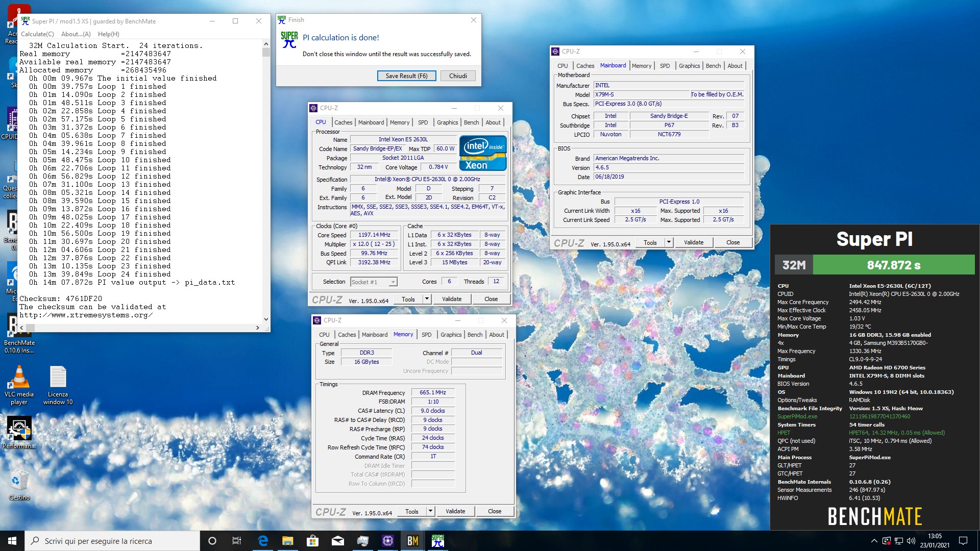Image resolution: width=980 pixels, height=551 pixels.
Task: Click the volume speaker tray icon
Action: [911, 541]
